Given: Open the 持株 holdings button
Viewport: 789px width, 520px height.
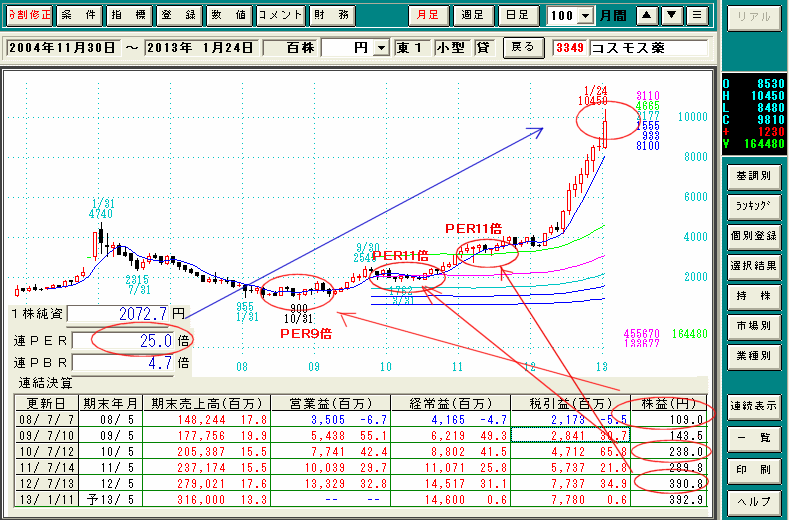Looking at the screenshot, I should click(753, 296).
